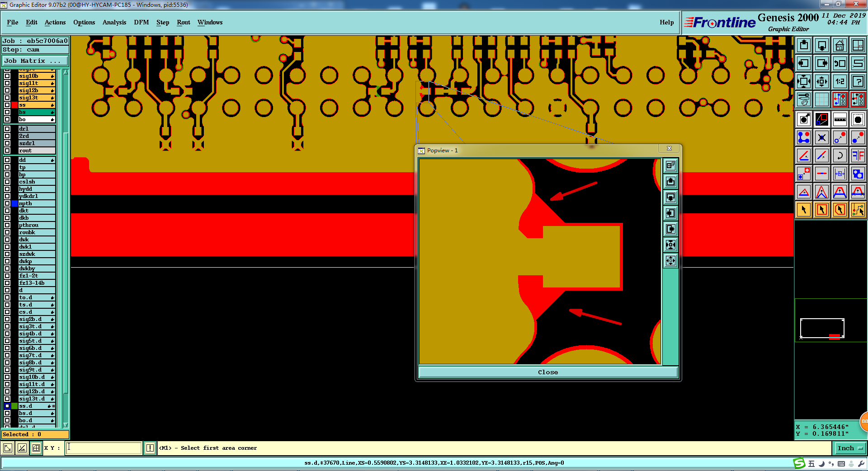This screenshot has width=868, height=471.
Task: Click the home view icon
Action: [x=840, y=45]
